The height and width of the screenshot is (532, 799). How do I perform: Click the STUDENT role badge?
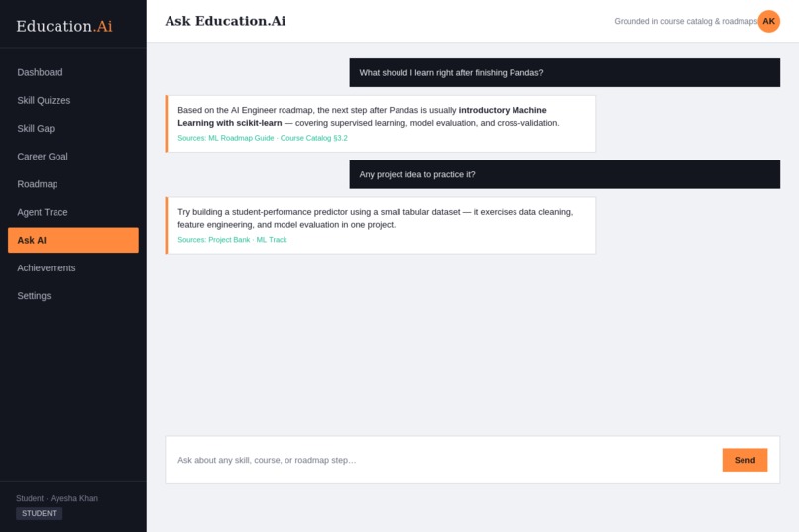coord(40,514)
